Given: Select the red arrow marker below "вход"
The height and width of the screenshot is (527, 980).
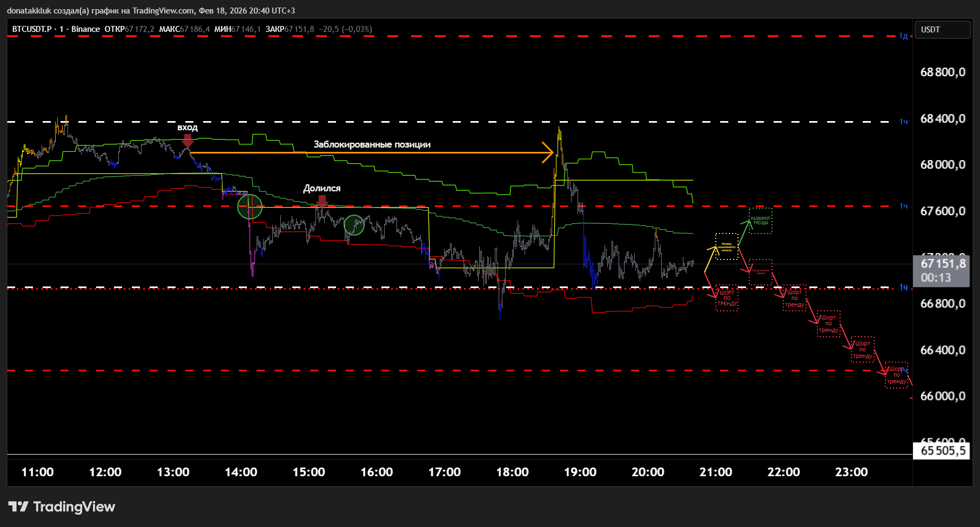Looking at the screenshot, I should click(187, 141).
